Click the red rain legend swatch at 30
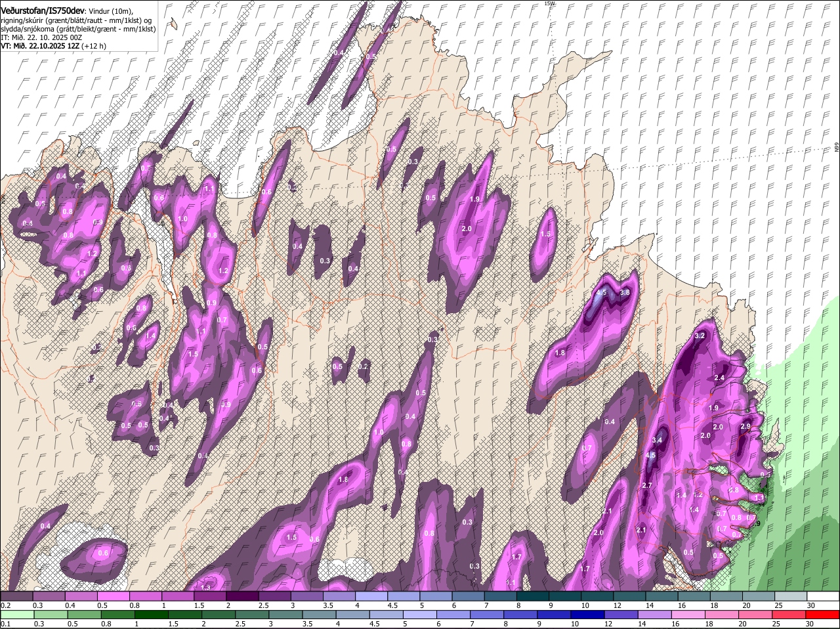840x629 pixels. [823, 615]
